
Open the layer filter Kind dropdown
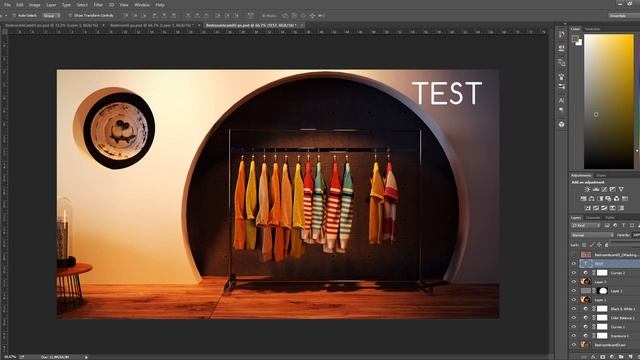click(586, 225)
